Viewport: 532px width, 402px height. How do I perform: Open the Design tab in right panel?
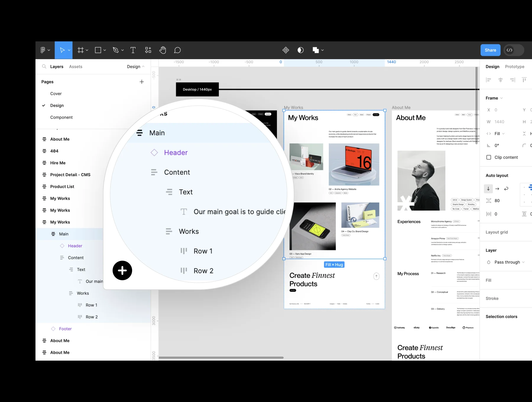(492, 67)
